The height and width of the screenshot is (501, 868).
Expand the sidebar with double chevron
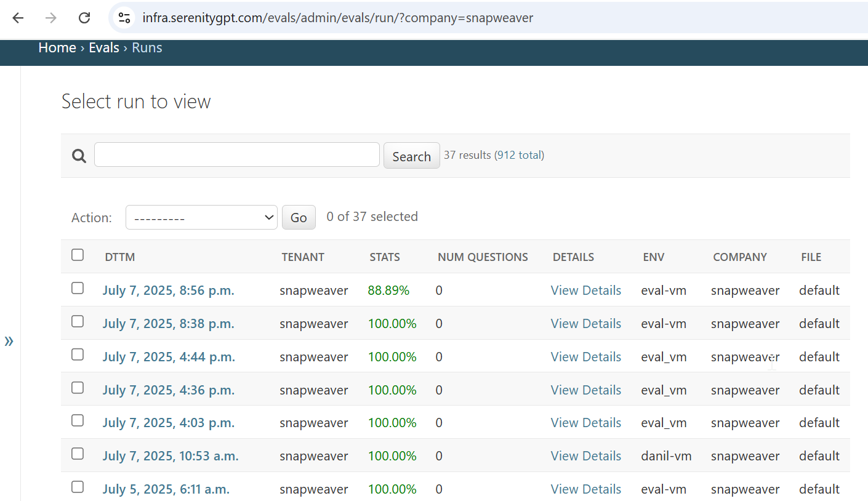pos(9,341)
